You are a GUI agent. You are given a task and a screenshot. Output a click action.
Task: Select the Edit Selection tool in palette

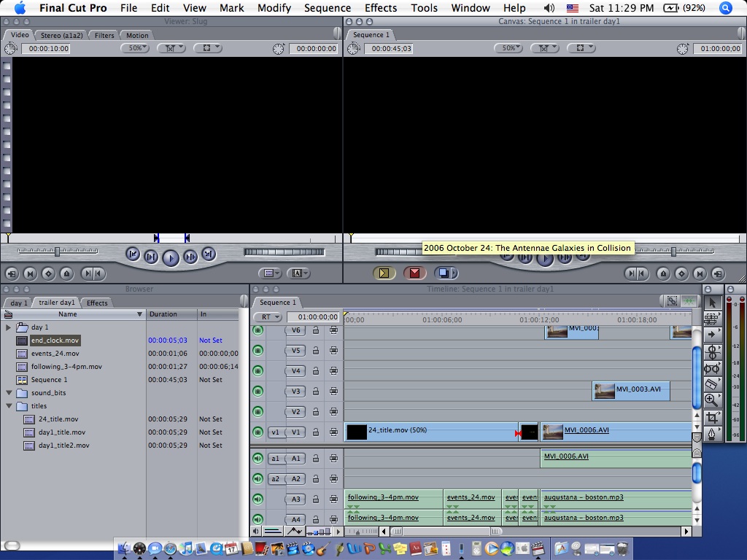point(712,319)
